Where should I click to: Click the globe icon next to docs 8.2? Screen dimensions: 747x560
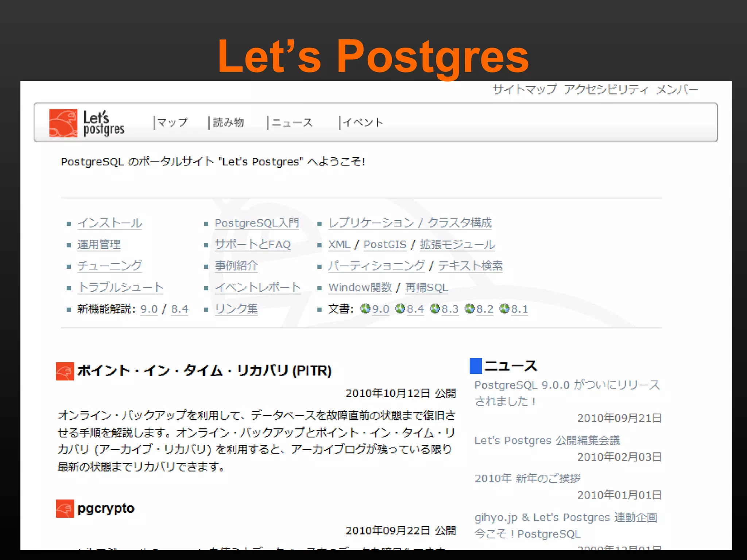[x=469, y=309]
